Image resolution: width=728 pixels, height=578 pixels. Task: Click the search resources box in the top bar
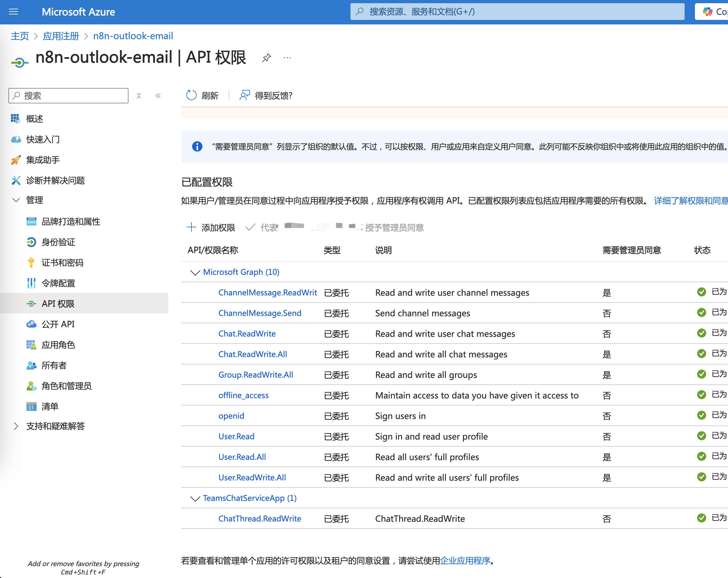(x=517, y=12)
